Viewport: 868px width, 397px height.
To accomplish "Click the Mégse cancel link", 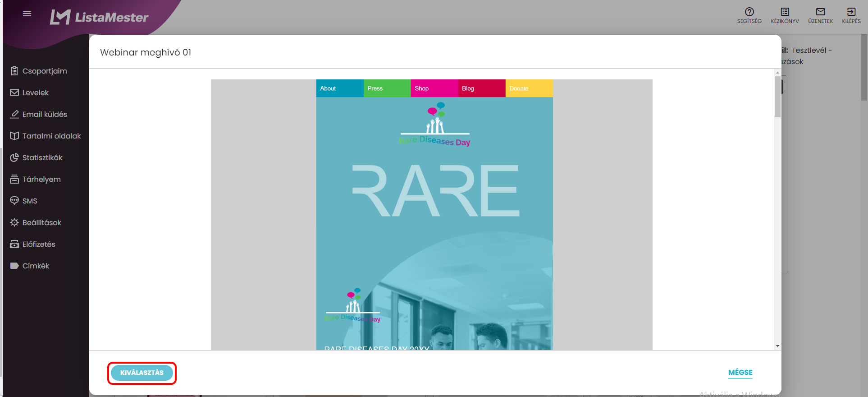I will pyautogui.click(x=740, y=373).
